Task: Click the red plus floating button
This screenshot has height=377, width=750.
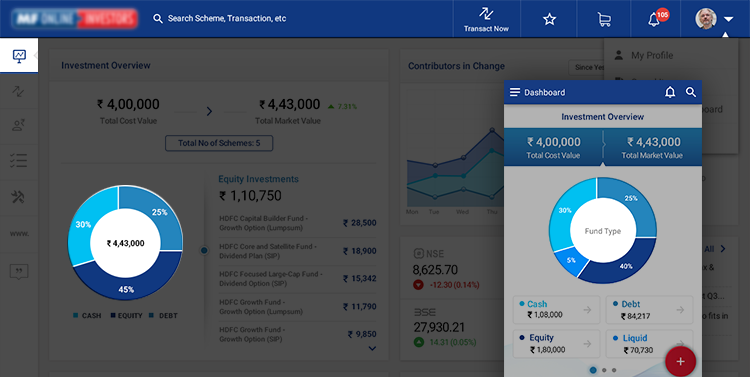Action: [x=680, y=362]
